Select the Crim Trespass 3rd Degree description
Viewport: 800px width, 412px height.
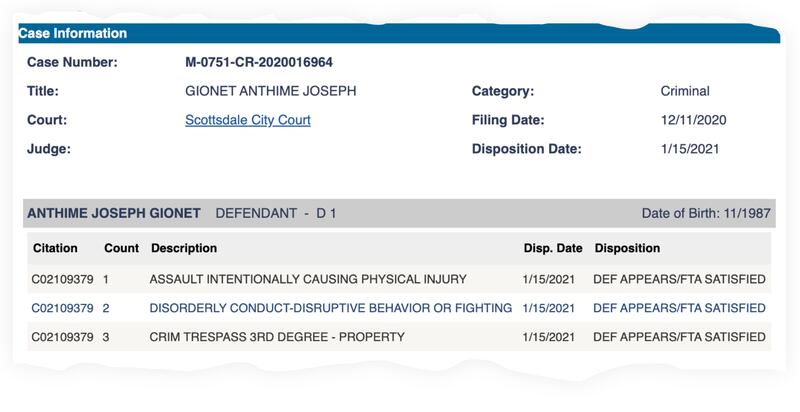point(276,337)
